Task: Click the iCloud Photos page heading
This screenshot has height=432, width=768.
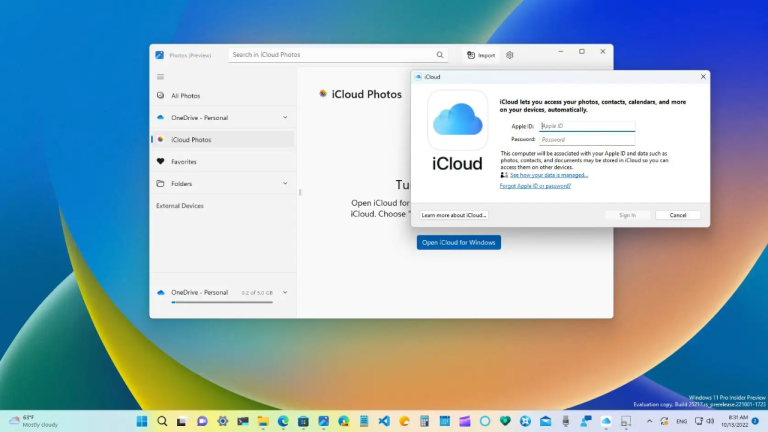Action: [x=366, y=94]
